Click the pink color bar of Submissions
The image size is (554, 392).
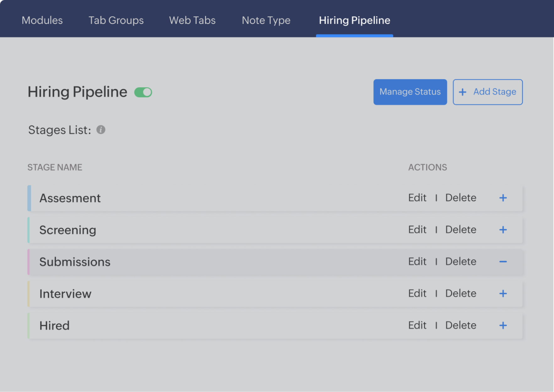29,262
